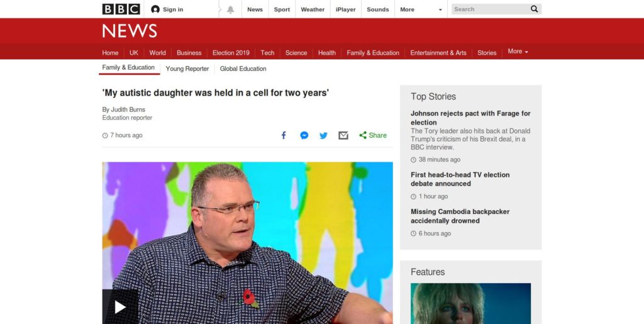The height and width of the screenshot is (324, 644).
Task: Select the Global Education tab
Action: point(243,69)
